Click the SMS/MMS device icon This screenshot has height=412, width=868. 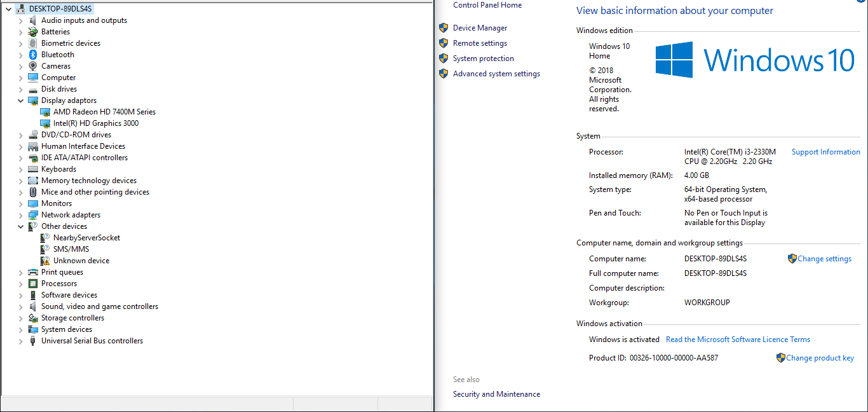click(45, 249)
